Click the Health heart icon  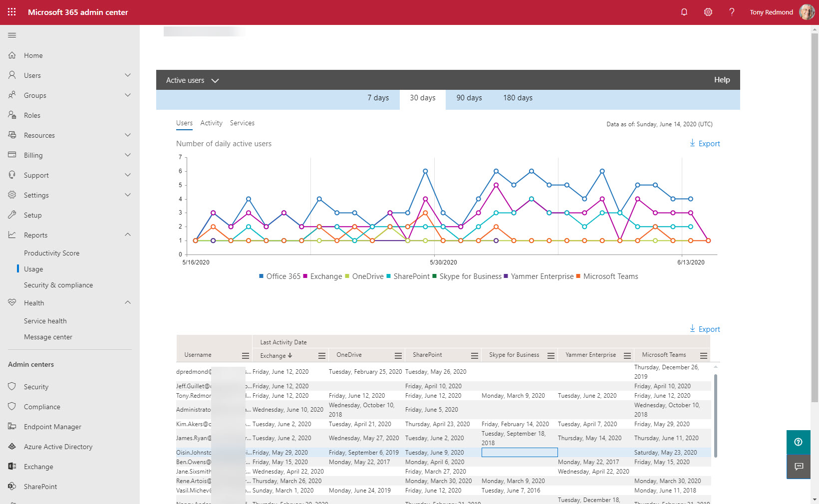click(x=12, y=303)
